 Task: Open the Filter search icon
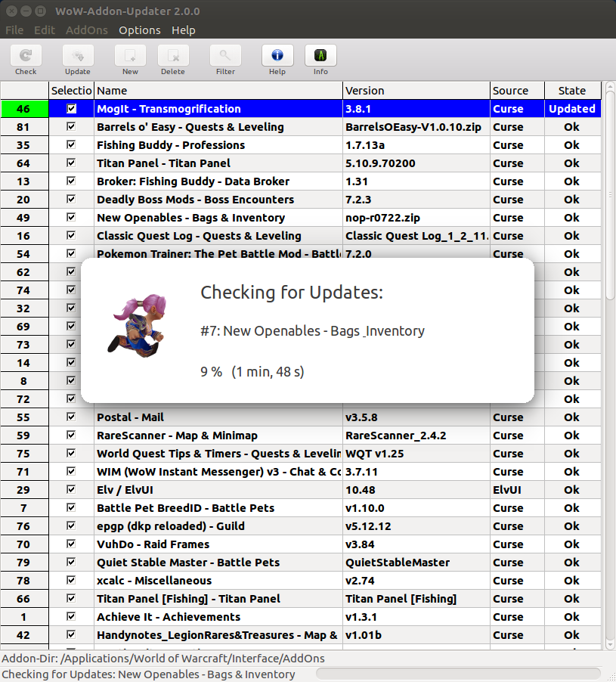(225, 56)
